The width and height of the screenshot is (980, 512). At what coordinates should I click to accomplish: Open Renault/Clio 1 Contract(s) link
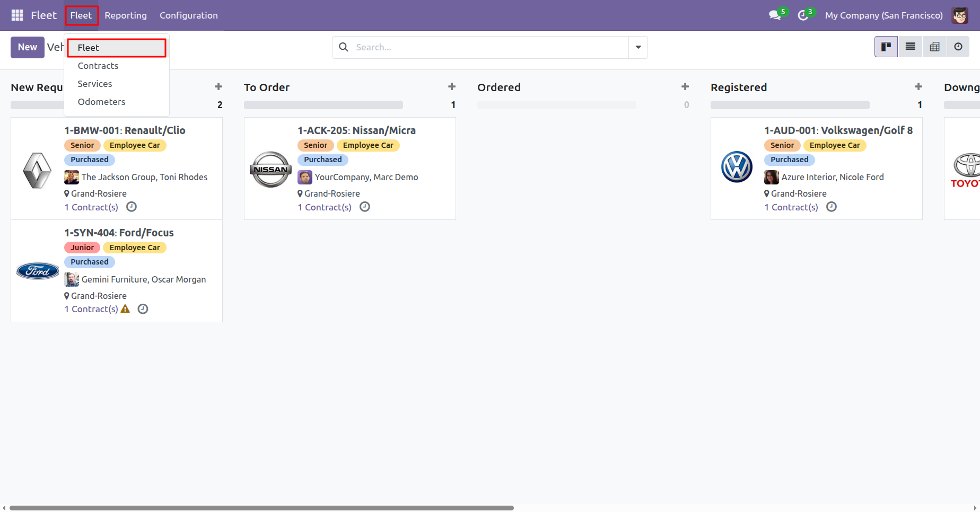[91, 207]
